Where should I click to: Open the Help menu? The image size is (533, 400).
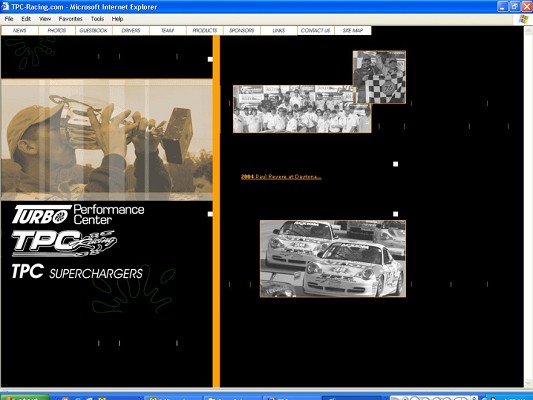click(117, 19)
